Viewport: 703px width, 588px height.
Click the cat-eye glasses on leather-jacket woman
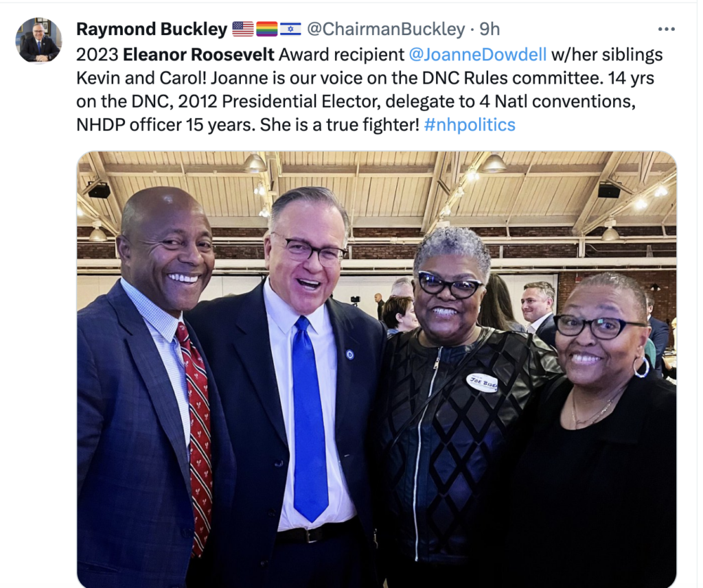click(x=449, y=285)
